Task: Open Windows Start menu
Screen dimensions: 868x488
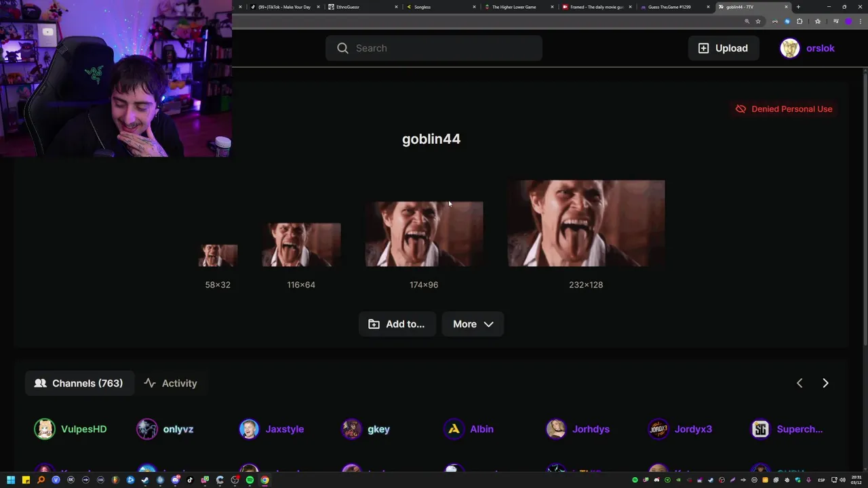Action: tap(11, 480)
